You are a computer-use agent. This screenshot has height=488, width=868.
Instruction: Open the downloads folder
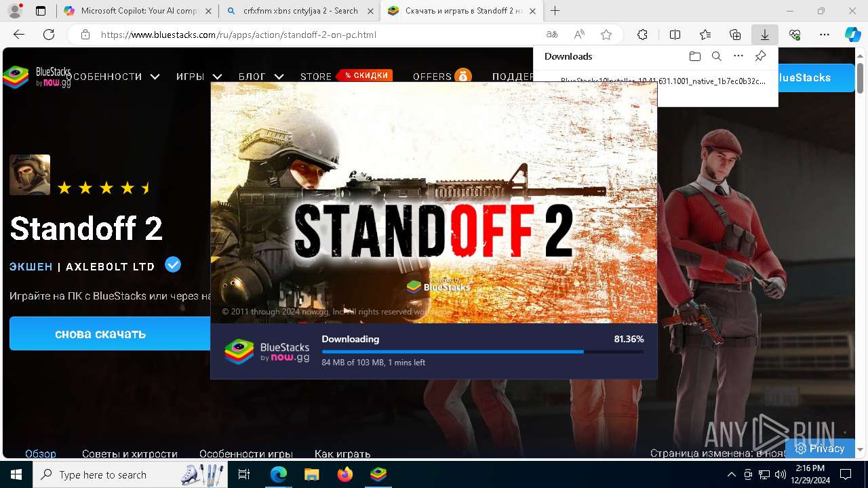pyautogui.click(x=694, y=56)
